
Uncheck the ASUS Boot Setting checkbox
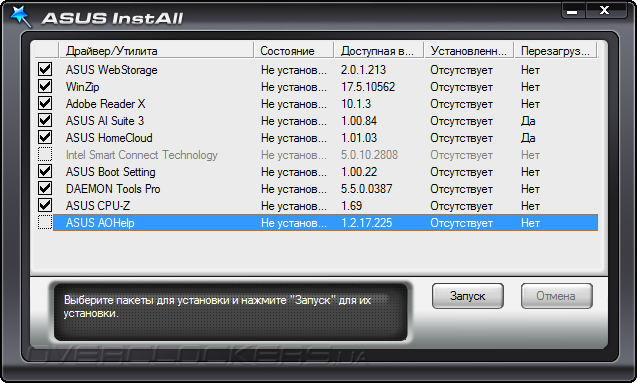click(45, 171)
